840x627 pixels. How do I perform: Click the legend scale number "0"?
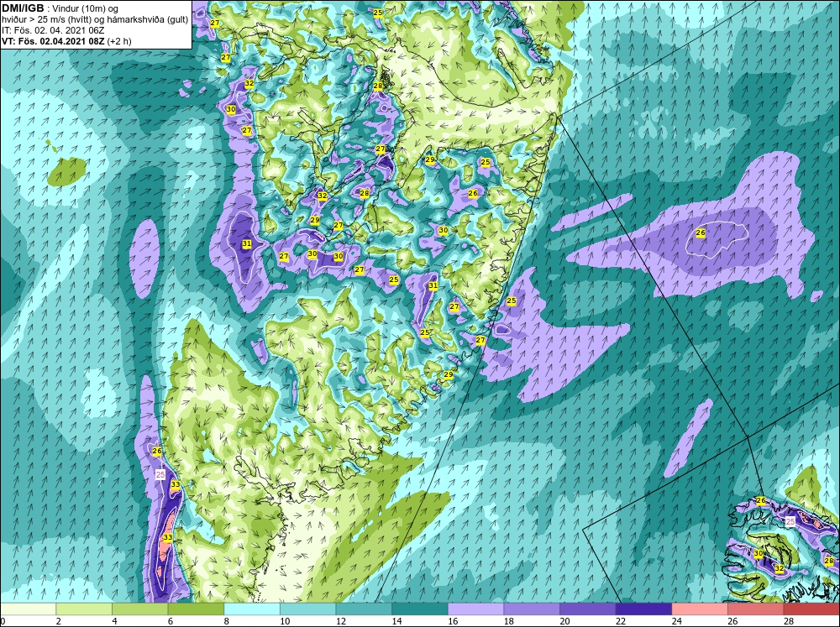coord(3,621)
